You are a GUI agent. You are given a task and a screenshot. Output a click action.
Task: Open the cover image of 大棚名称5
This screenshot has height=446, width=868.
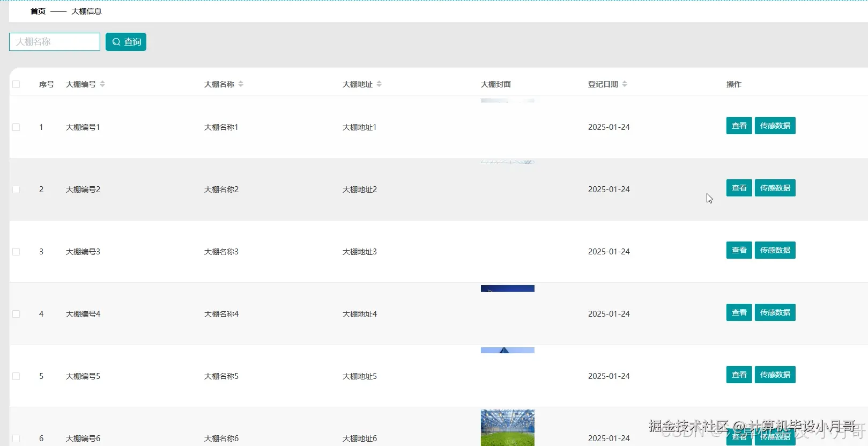508,350
